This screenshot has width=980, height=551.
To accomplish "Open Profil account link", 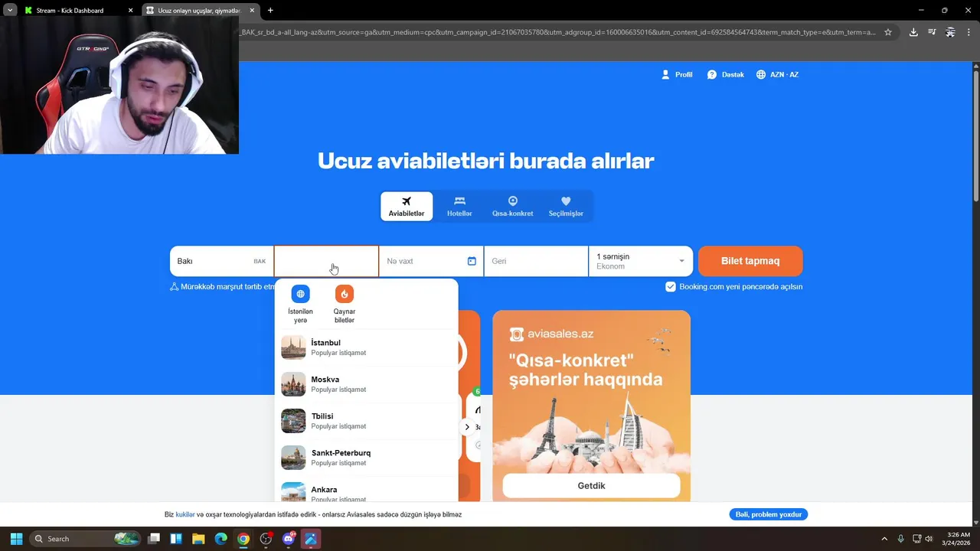I will [x=677, y=74].
